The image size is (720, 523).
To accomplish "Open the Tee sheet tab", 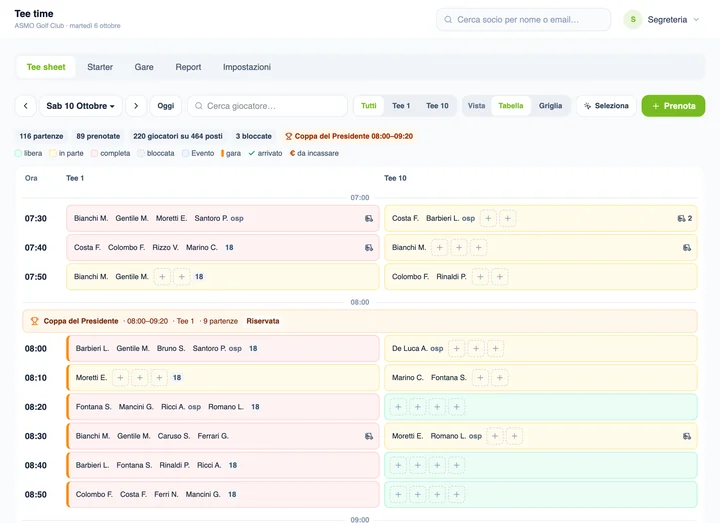I will [x=46, y=67].
